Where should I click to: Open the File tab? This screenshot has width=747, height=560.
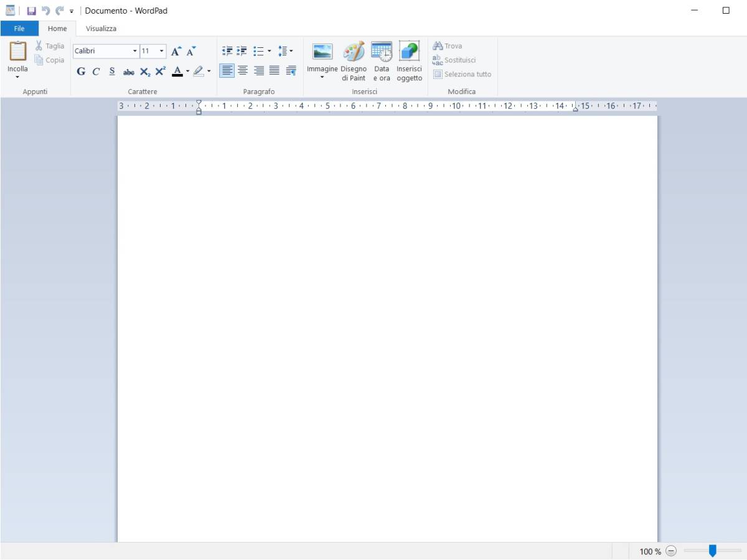(x=19, y=29)
